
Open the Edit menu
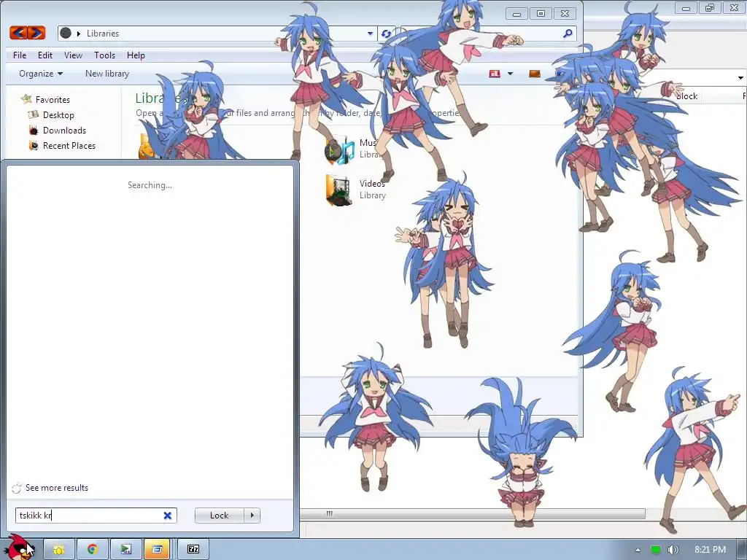pyautogui.click(x=45, y=55)
